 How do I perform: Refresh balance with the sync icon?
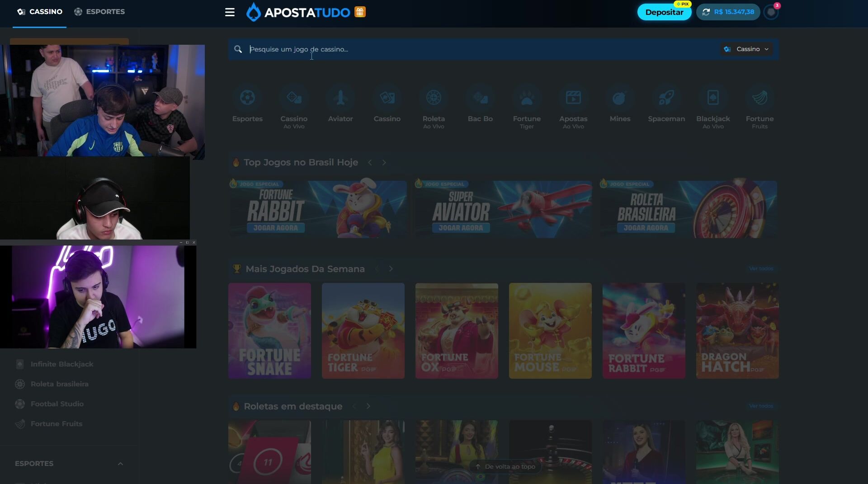(706, 12)
